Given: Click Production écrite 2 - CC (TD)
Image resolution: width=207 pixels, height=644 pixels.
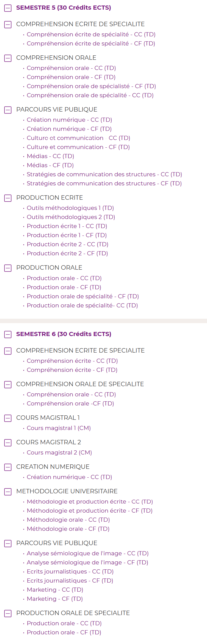Looking at the screenshot, I should (67, 244).
